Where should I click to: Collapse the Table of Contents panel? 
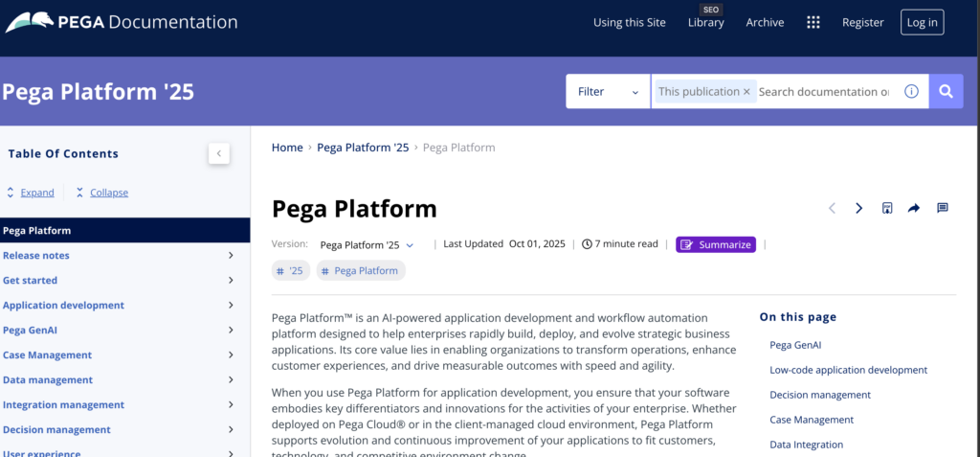point(219,153)
